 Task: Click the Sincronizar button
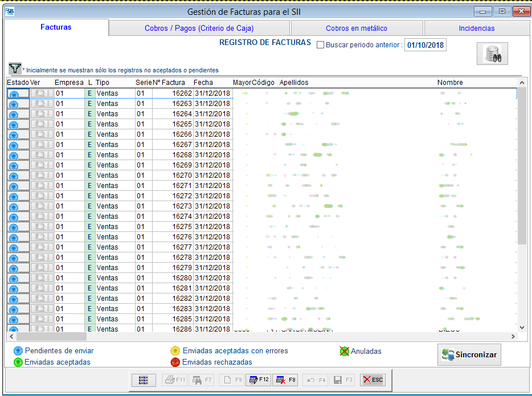(469, 354)
